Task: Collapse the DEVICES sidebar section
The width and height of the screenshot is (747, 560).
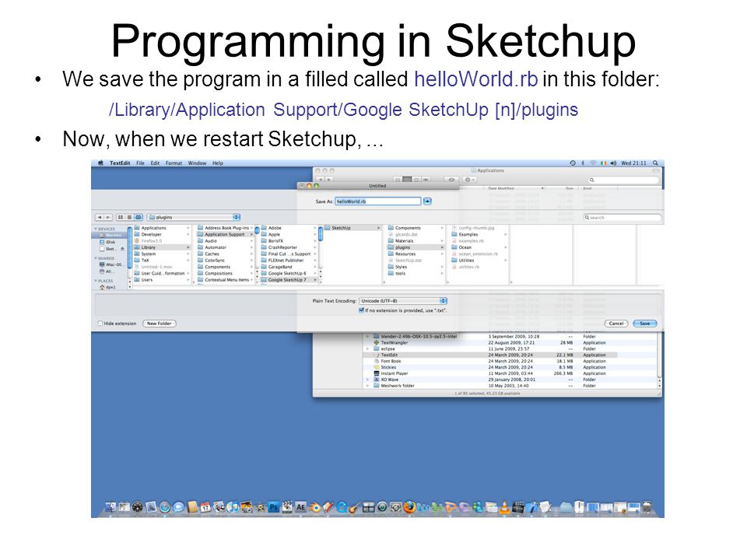Action: 96,229
